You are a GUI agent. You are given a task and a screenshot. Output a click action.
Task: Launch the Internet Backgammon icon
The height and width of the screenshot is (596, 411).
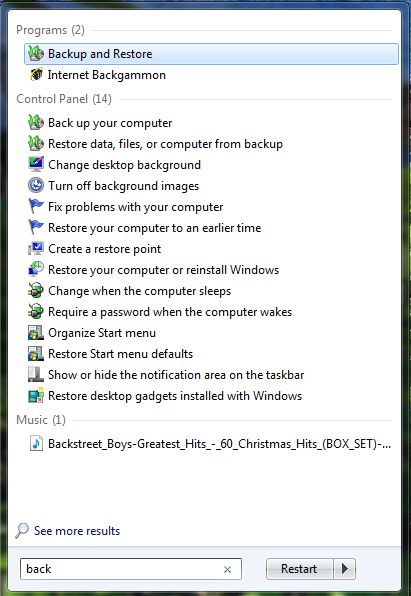click(36, 75)
